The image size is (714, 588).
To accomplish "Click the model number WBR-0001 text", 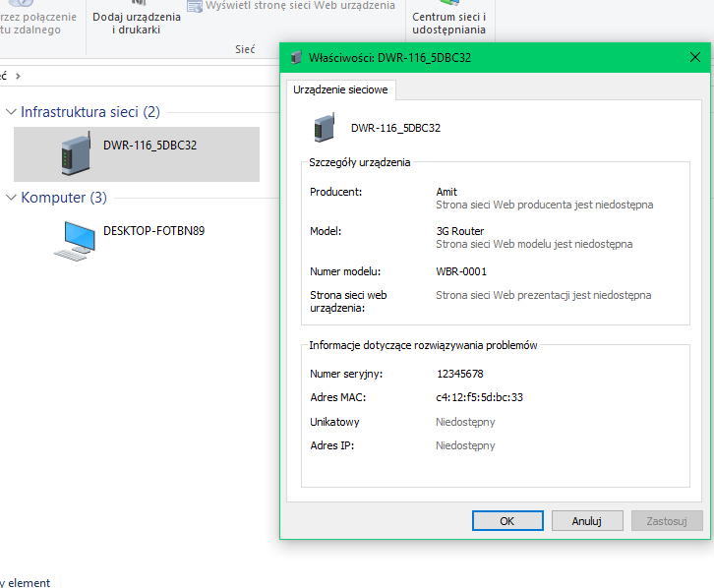I will coord(461,271).
